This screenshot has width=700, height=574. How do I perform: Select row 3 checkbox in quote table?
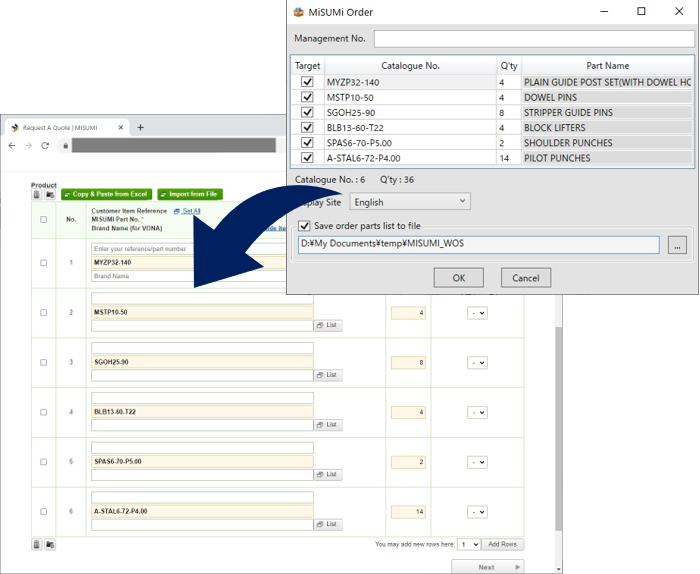[43, 362]
